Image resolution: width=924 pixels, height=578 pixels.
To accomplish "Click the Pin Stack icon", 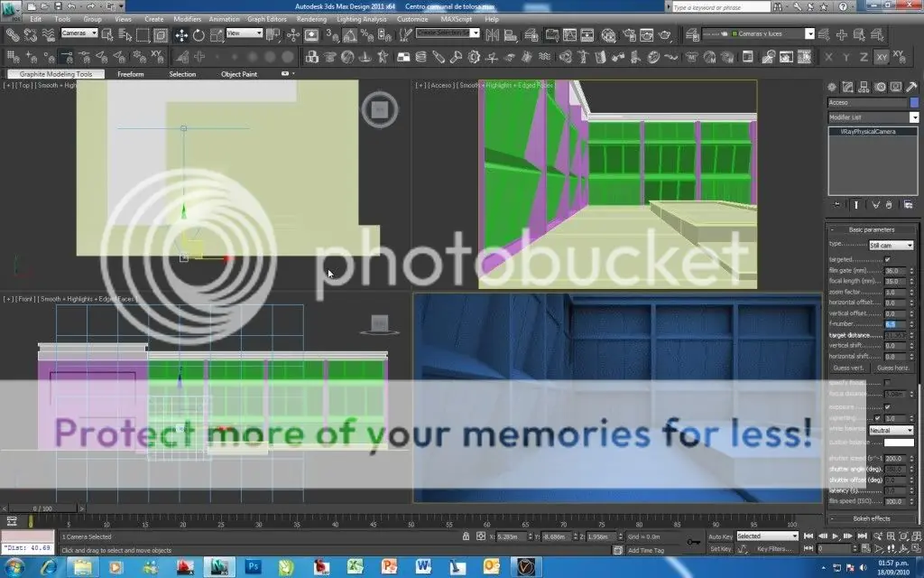I will tap(836, 205).
